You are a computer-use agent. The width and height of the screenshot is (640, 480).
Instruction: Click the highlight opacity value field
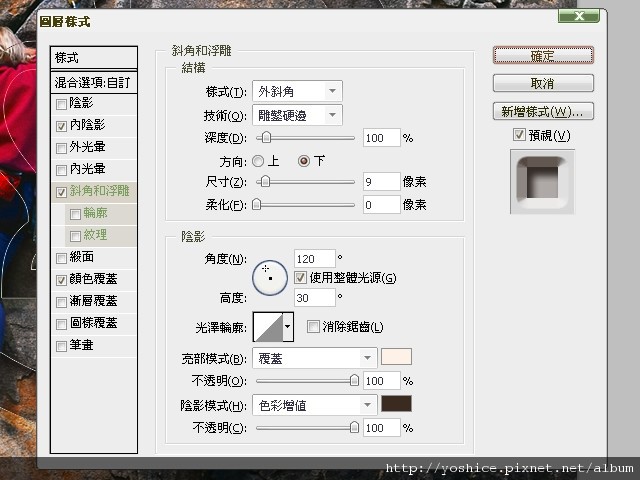click(382, 380)
